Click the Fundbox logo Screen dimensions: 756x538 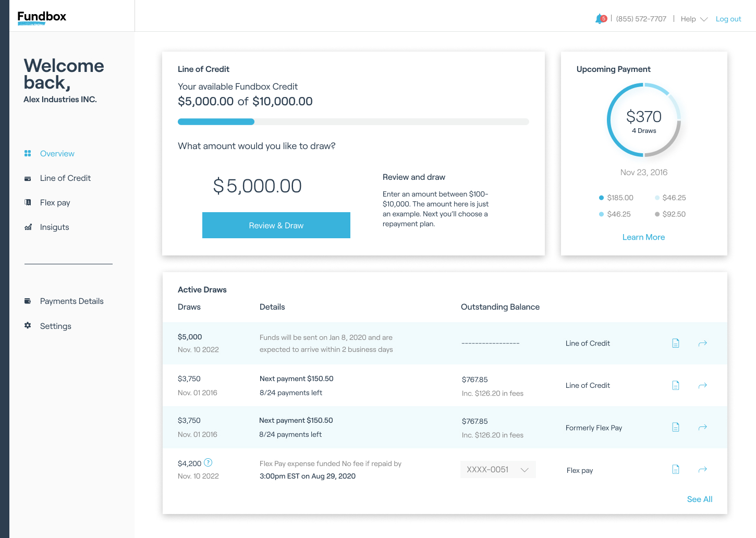click(42, 17)
